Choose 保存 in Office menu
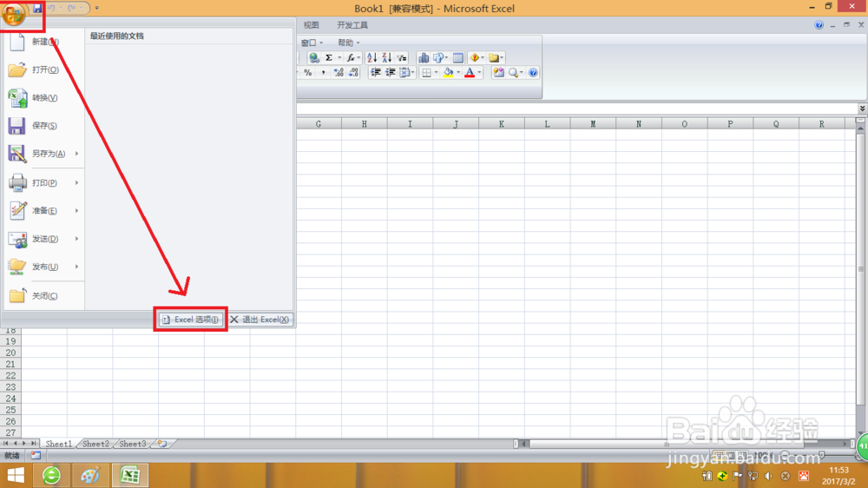Image resolution: width=868 pixels, height=488 pixels. [44, 126]
